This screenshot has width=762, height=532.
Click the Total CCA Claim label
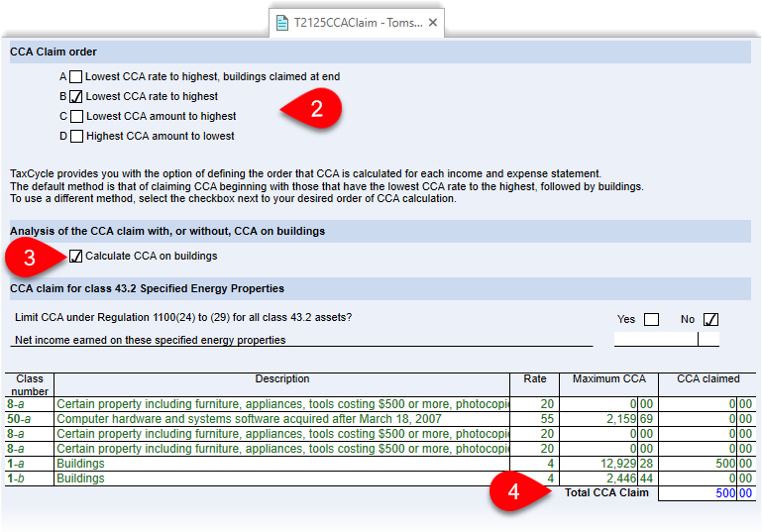[606, 492]
